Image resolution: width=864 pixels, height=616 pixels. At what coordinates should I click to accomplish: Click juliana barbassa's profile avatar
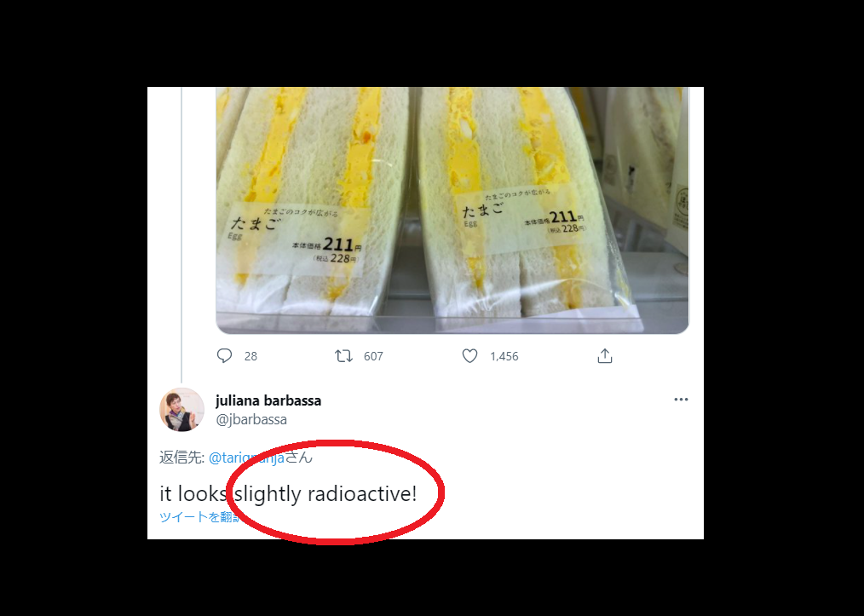181,409
